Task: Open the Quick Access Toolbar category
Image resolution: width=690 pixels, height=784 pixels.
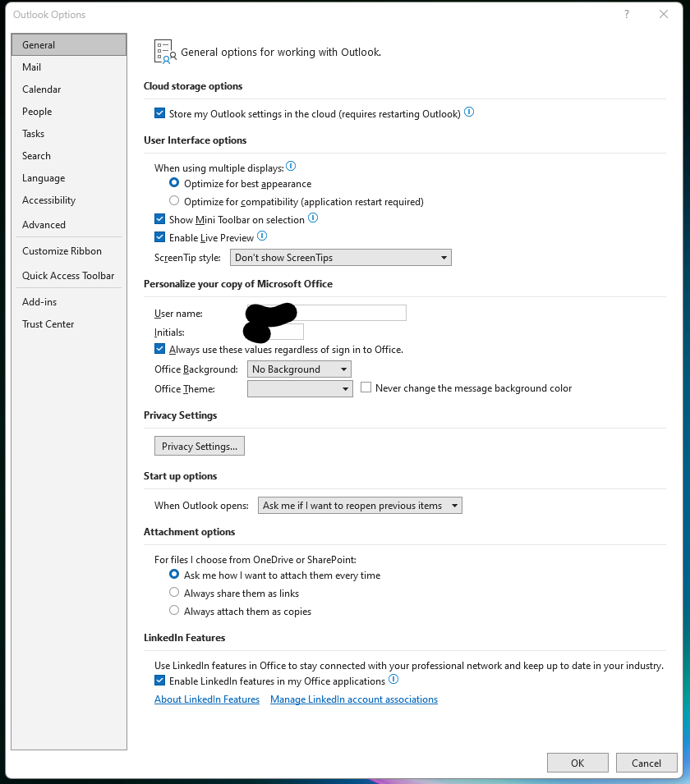Action: tap(69, 276)
